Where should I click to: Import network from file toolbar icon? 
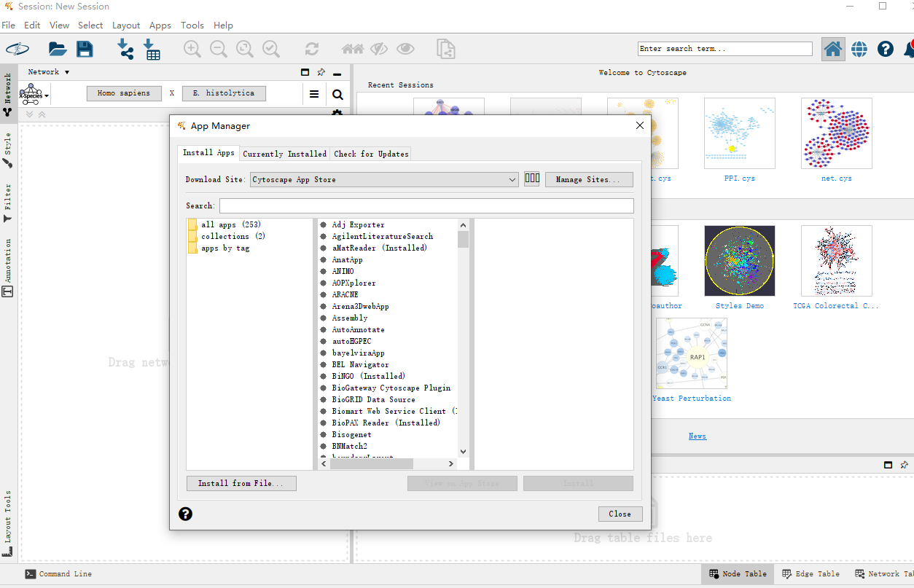point(125,49)
